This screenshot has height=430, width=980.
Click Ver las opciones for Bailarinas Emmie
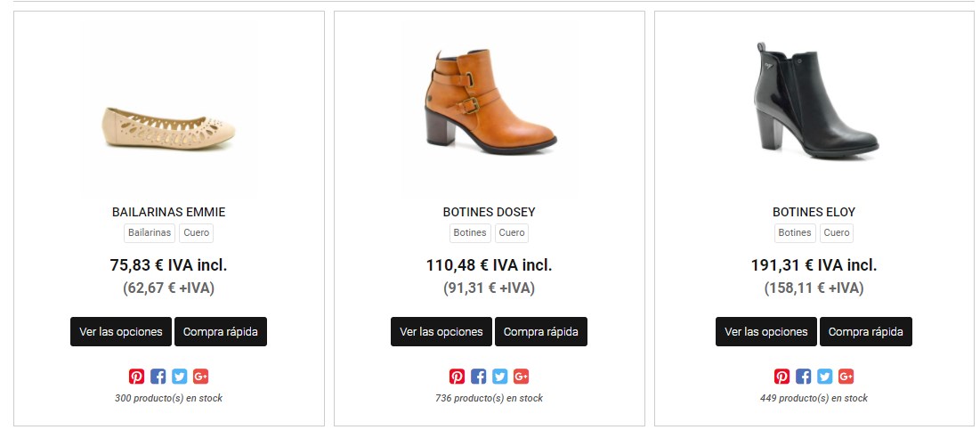pyautogui.click(x=121, y=332)
